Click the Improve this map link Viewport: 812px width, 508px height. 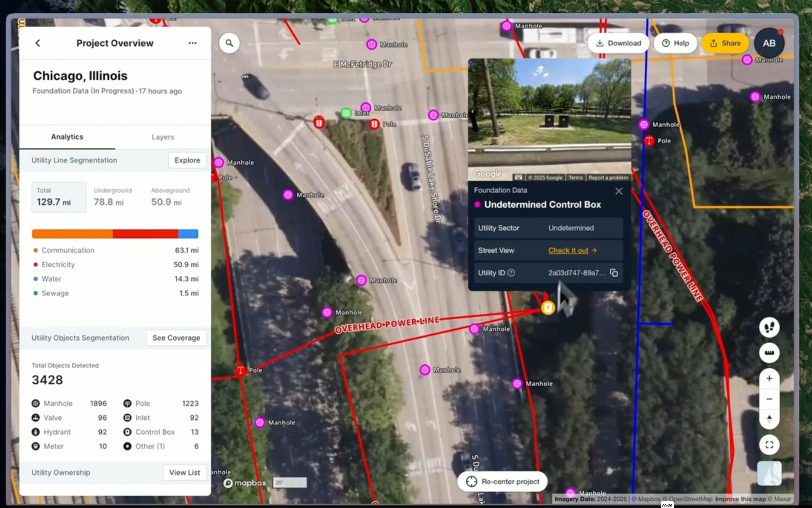(x=740, y=499)
